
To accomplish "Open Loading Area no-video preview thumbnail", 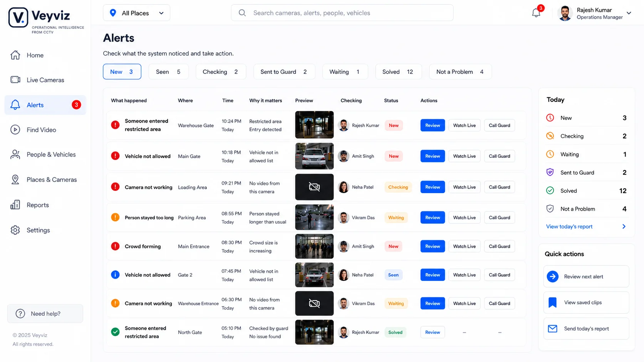I will pos(314,187).
